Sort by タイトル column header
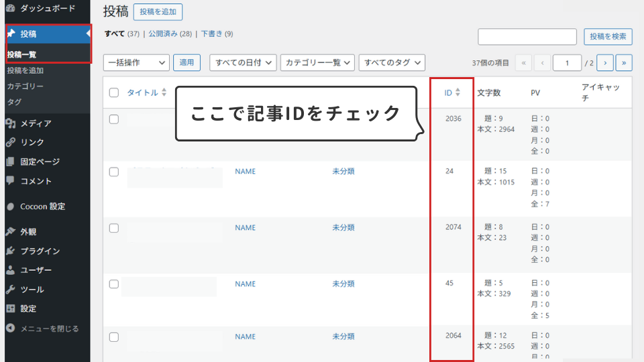Viewport: 644px width, 362px height. (x=142, y=93)
